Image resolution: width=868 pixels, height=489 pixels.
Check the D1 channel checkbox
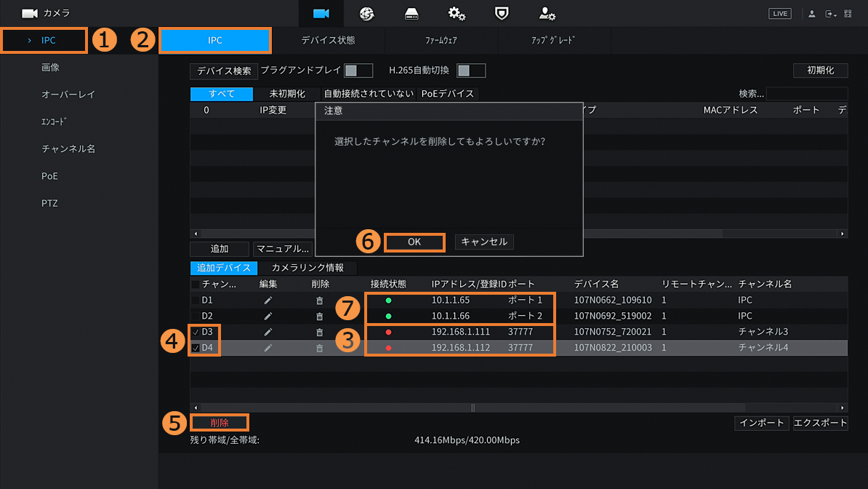point(196,300)
